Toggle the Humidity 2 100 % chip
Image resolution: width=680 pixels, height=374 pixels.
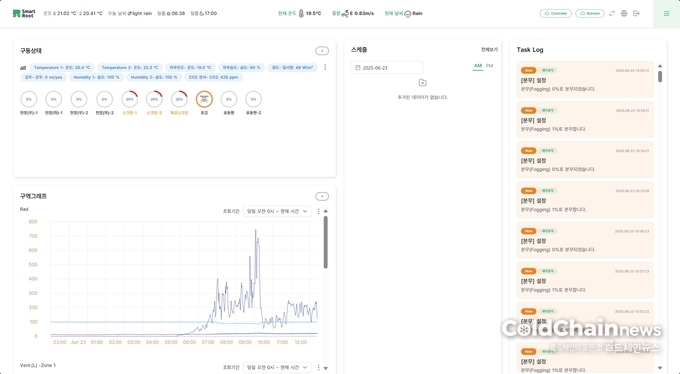(x=154, y=77)
